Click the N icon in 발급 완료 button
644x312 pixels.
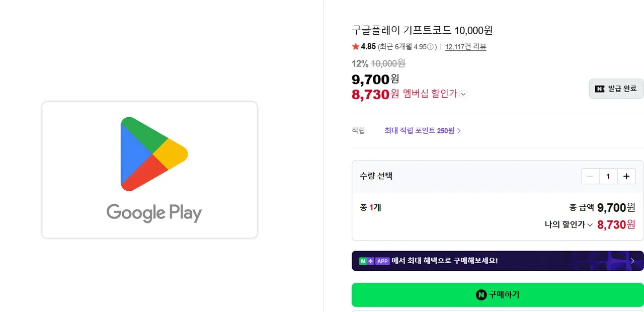pyautogui.click(x=600, y=89)
